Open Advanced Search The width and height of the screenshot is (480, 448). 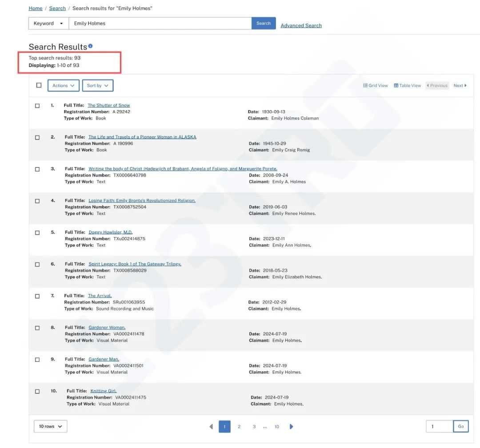pos(301,26)
